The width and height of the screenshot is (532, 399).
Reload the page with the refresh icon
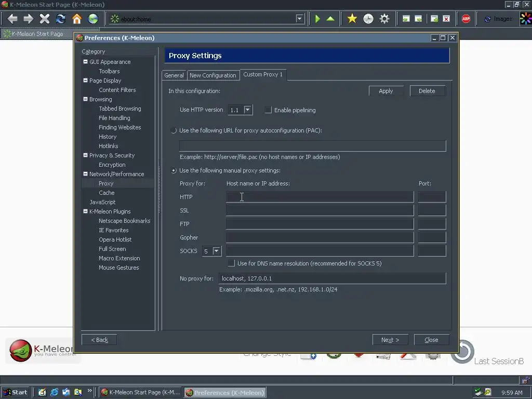[61, 19]
